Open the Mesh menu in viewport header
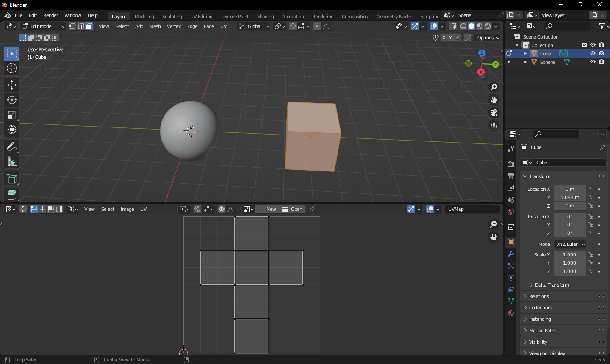The height and width of the screenshot is (364, 610). click(155, 26)
